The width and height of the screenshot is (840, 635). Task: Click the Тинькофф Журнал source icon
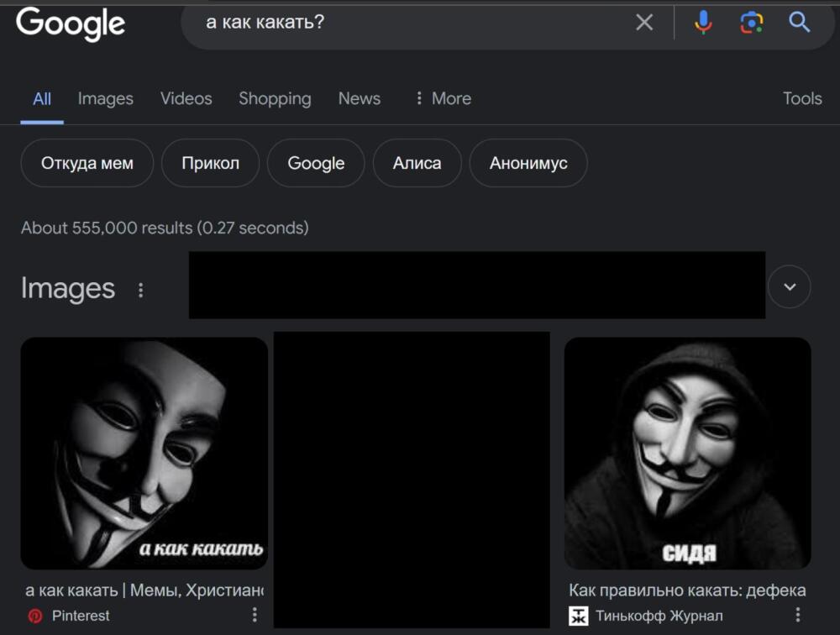[x=578, y=616]
